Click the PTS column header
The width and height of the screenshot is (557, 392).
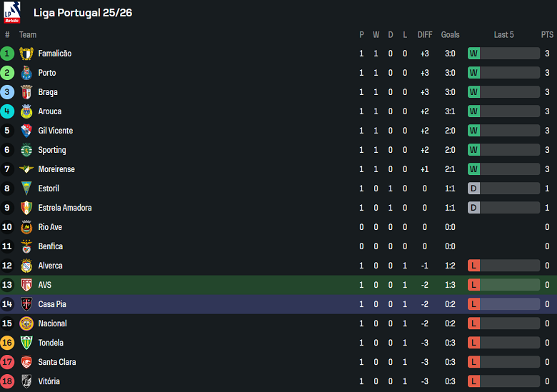pyautogui.click(x=547, y=34)
